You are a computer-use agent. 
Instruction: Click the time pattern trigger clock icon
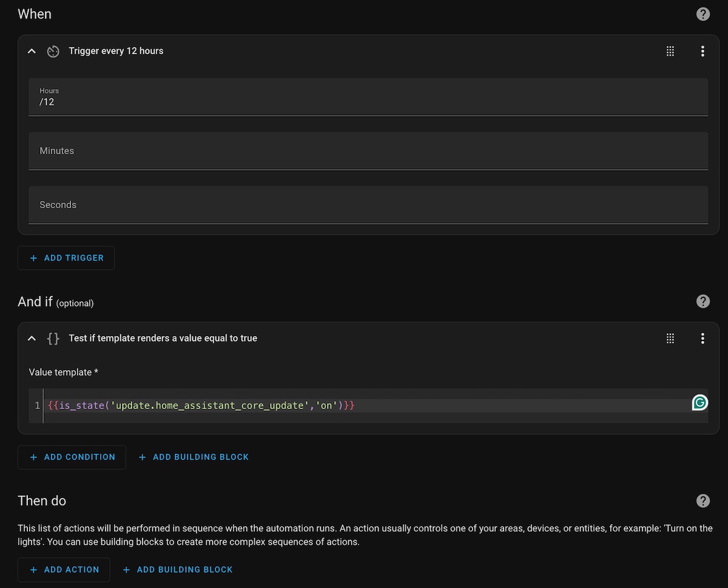pyautogui.click(x=53, y=51)
